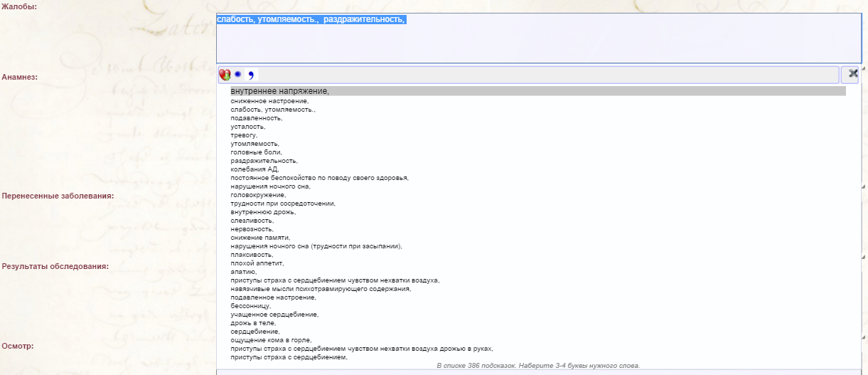The width and height of the screenshot is (868, 375).
Task: Choose 'головокружение,' from the hints list
Action: pyautogui.click(x=258, y=195)
